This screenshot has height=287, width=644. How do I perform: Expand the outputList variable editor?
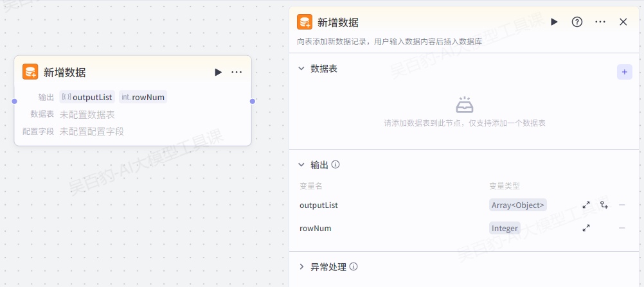(x=586, y=205)
